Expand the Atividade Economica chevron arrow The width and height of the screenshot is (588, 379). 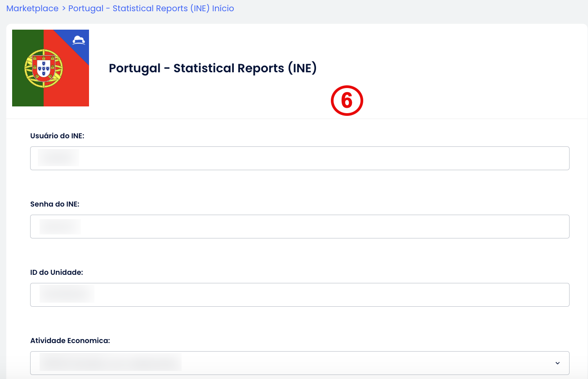pos(557,363)
